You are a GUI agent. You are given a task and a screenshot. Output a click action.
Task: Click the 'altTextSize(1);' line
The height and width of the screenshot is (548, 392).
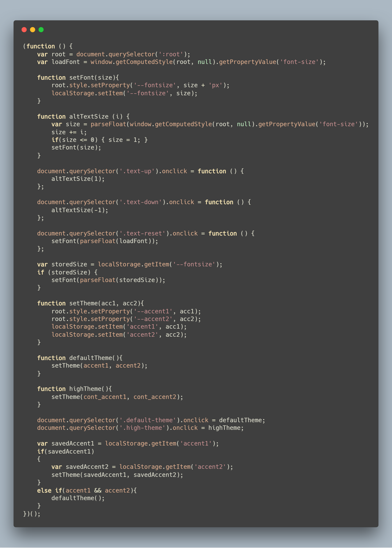(78, 179)
